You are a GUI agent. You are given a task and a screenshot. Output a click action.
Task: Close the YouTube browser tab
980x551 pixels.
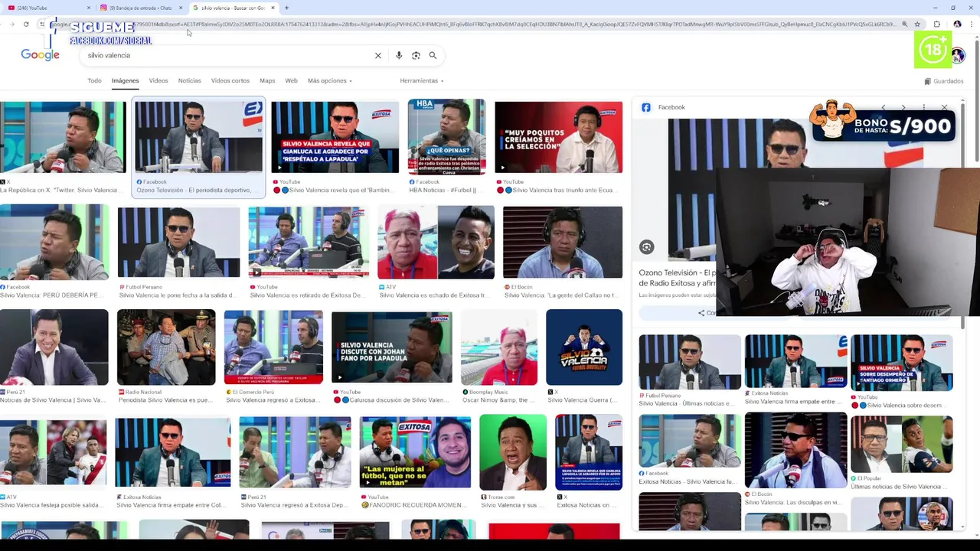[87, 8]
